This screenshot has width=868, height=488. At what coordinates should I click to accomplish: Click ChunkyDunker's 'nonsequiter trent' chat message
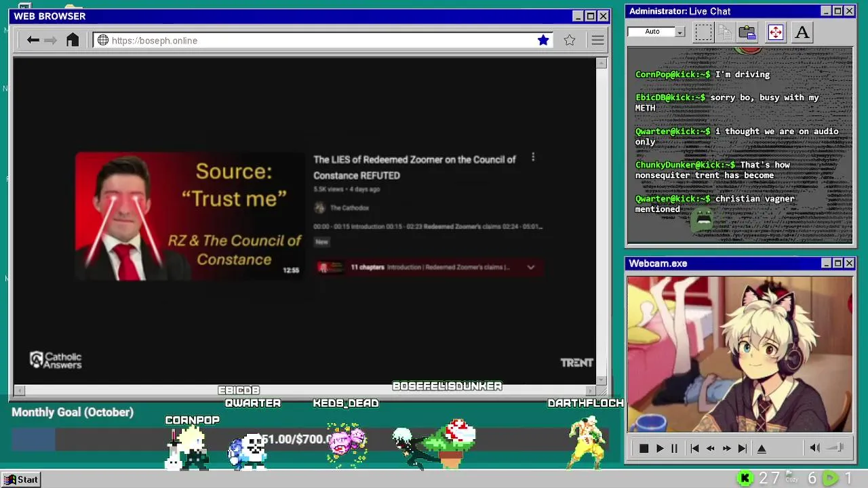(x=712, y=170)
